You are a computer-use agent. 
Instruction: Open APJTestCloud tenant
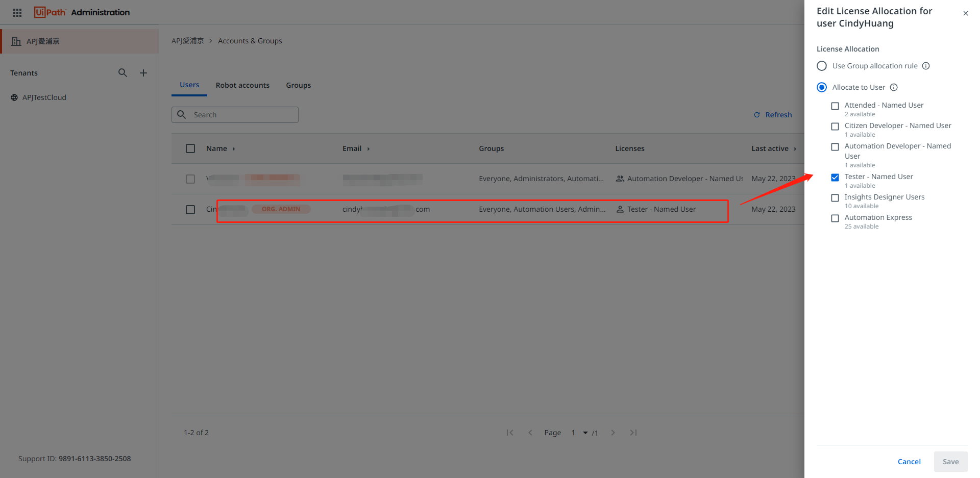(x=44, y=97)
